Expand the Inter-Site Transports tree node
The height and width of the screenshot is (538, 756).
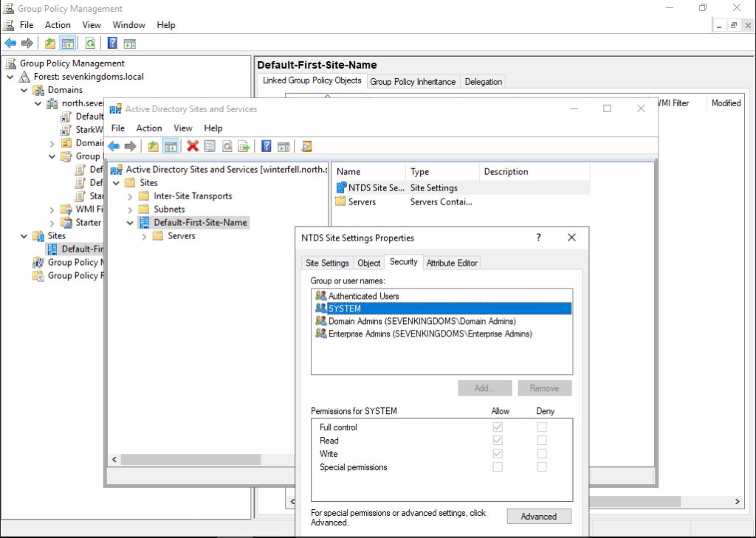(130, 196)
